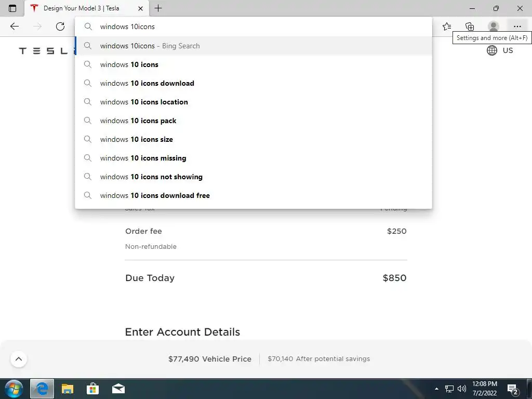Image resolution: width=532 pixels, height=399 pixels.
Task: Open File Explorer from the taskbar
Action: click(67, 389)
